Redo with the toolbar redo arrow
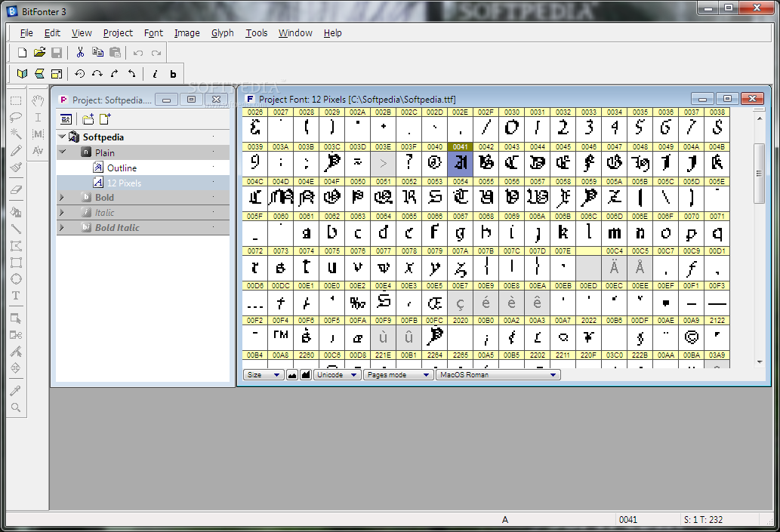Viewport: 780px width, 532px height. 156,53
